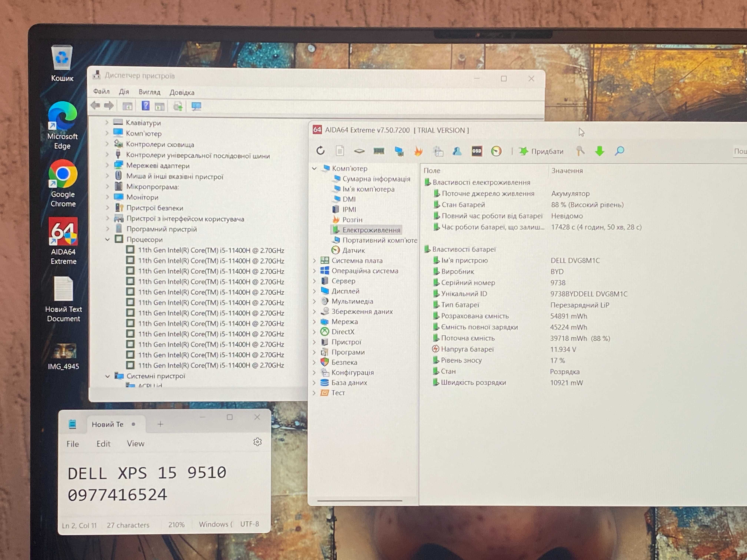The height and width of the screenshot is (560, 747).
Task: Collapse the Комп'ютер tree in AIDA64
Action: (314, 169)
